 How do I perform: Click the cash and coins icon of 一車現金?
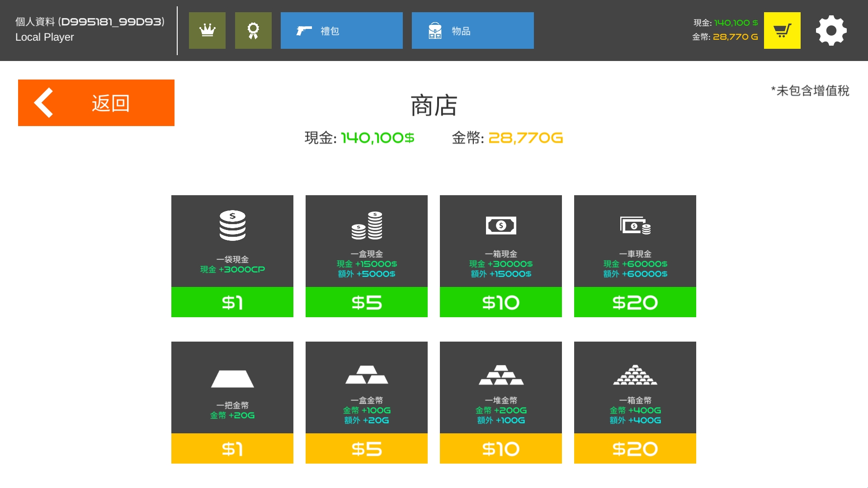(x=635, y=225)
